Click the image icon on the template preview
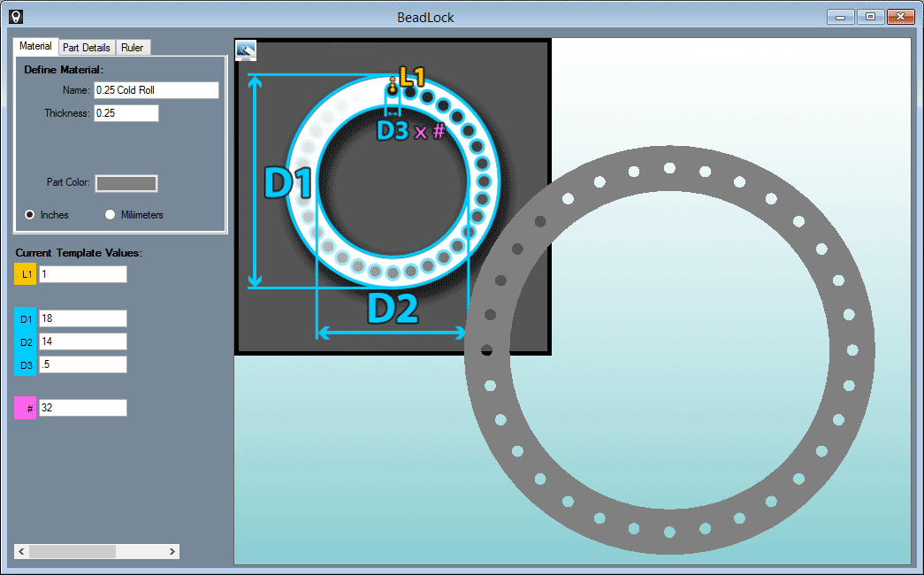This screenshot has height=575, width=924. coord(247,50)
